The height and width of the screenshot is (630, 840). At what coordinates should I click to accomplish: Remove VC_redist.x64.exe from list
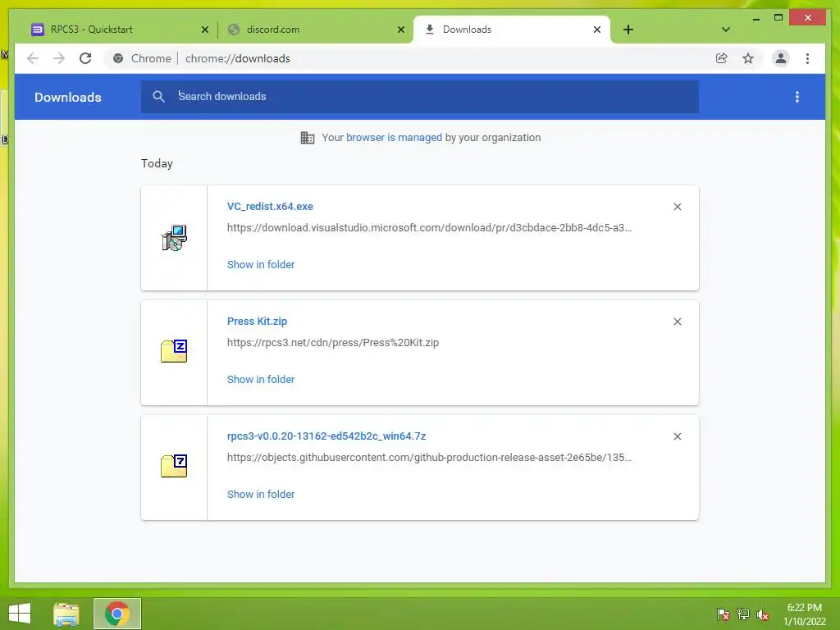[677, 207]
